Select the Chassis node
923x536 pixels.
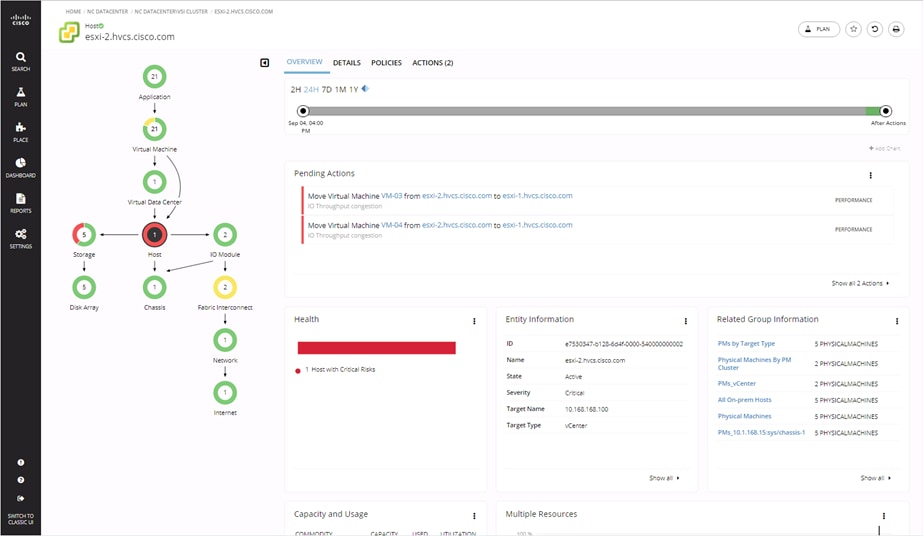click(155, 287)
